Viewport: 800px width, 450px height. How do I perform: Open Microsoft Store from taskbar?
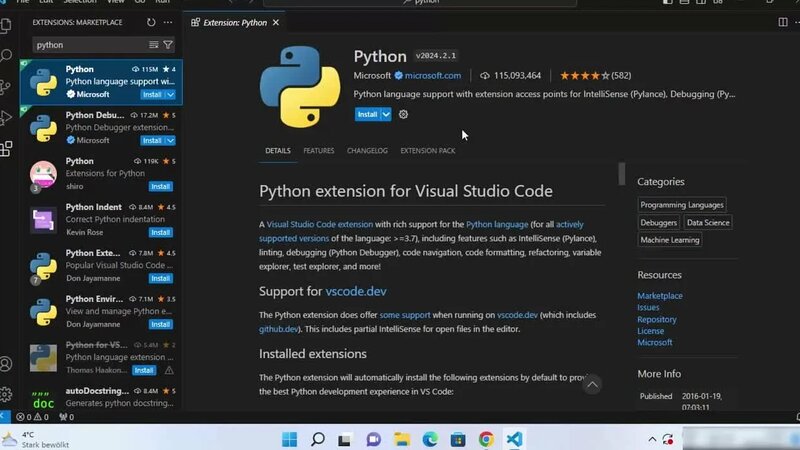click(458, 439)
